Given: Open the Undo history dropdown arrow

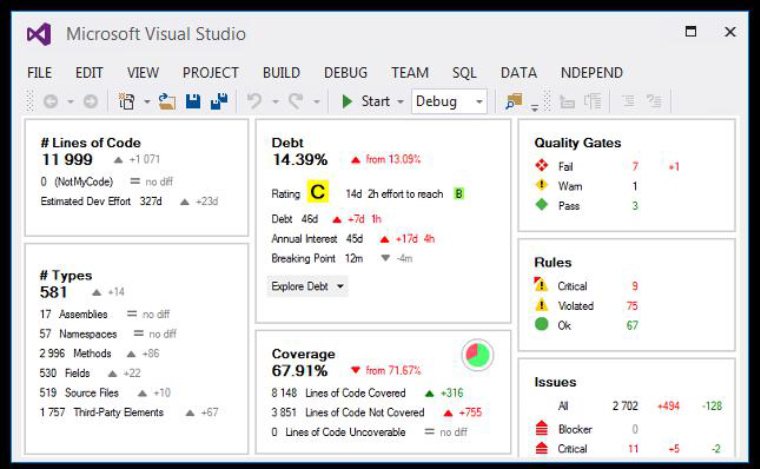Looking at the screenshot, I should (275, 102).
